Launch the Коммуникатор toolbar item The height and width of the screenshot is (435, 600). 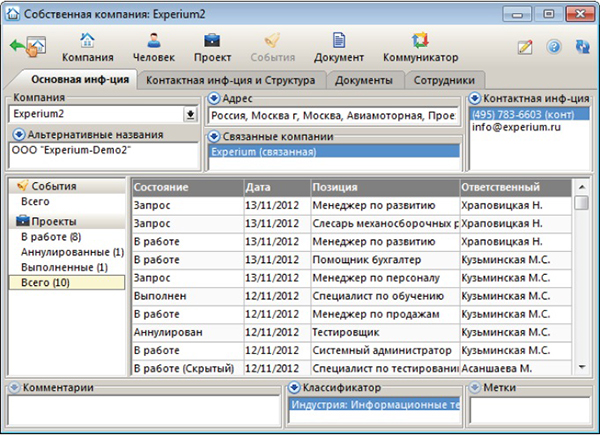tap(421, 47)
